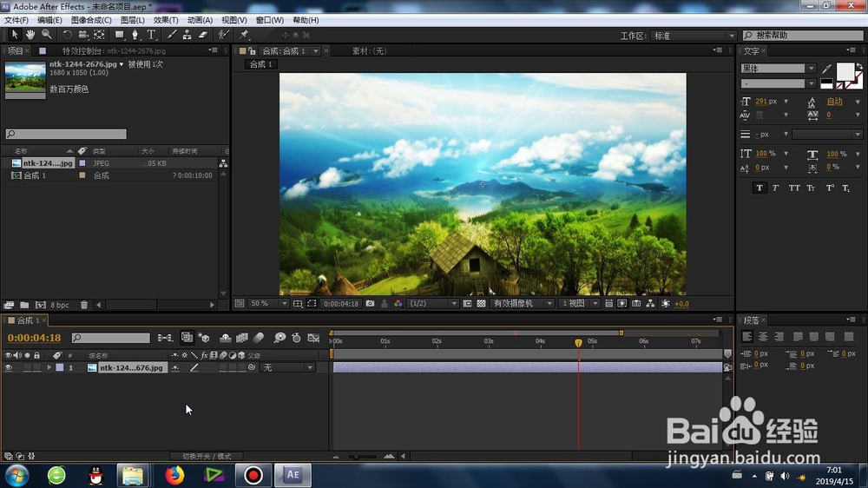Toggle viewer lock icon for 合成 1
The image size is (868, 488).
coord(252,51)
